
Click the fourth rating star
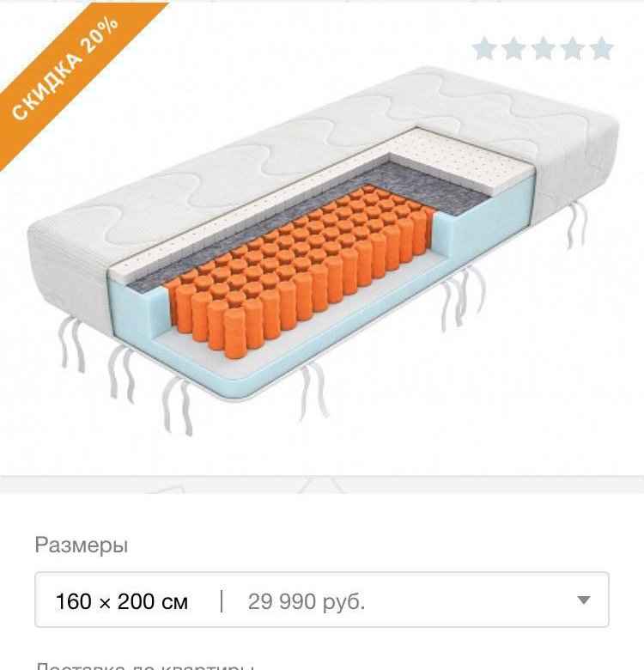pos(573,49)
